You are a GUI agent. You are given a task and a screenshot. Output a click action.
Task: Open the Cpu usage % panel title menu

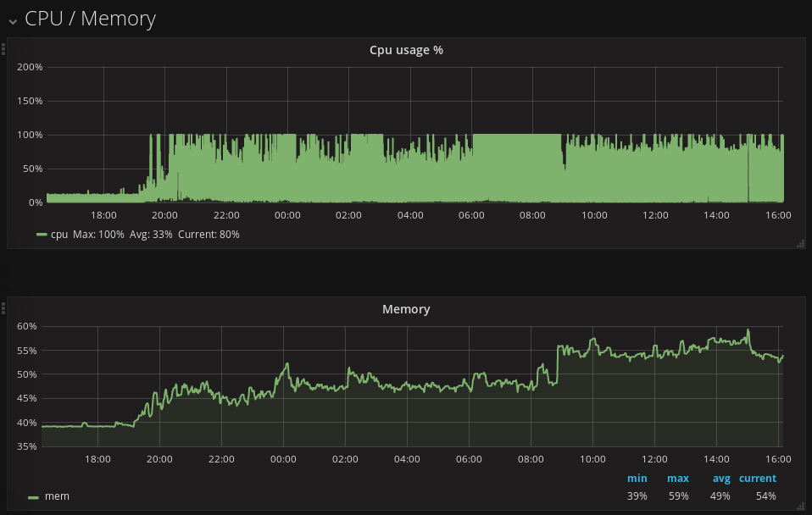[406, 50]
